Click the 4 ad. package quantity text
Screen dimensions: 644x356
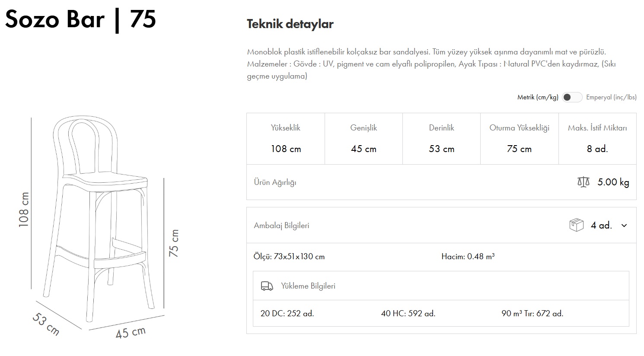point(601,226)
